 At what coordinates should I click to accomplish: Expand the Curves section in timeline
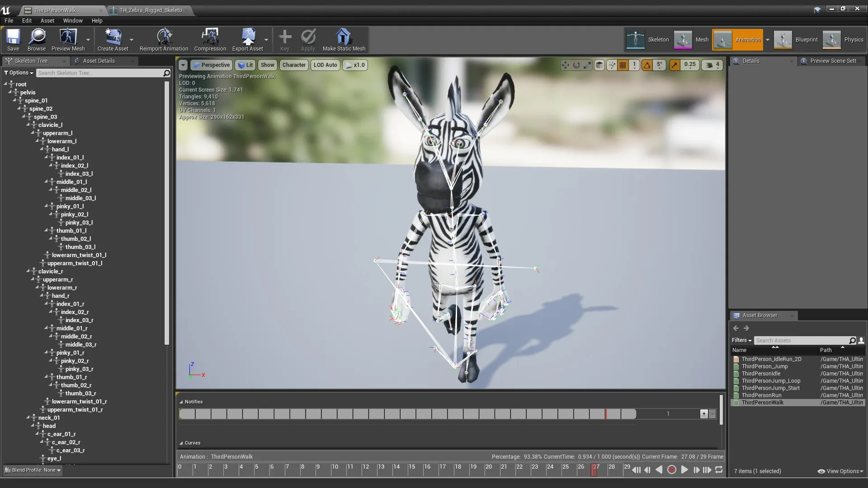pos(181,443)
